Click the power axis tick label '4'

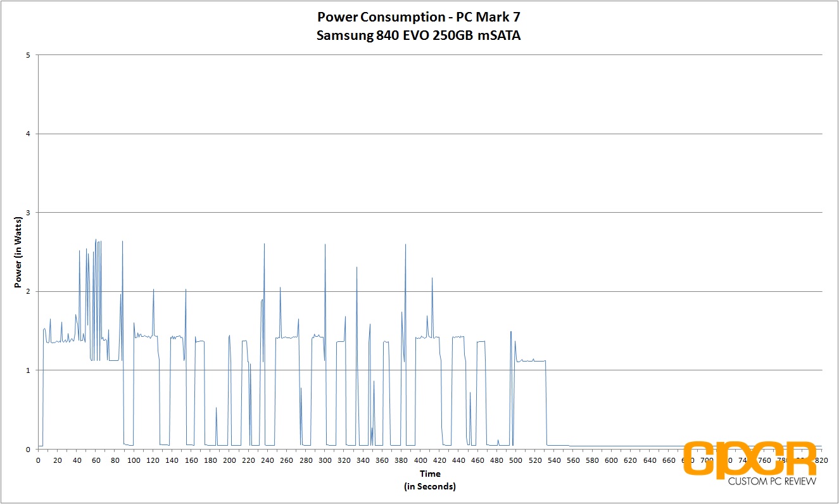(28, 134)
